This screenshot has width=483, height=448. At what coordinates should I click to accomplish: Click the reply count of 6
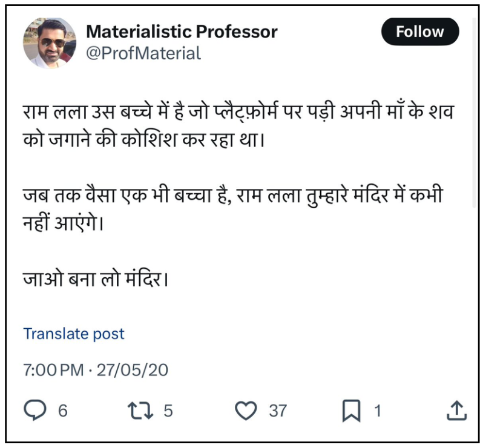click(x=62, y=411)
